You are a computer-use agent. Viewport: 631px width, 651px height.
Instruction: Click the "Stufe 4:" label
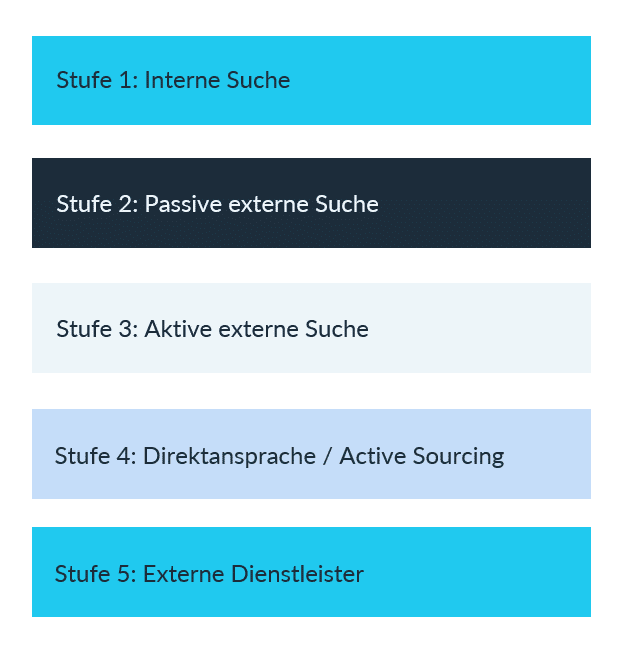click(x=95, y=457)
